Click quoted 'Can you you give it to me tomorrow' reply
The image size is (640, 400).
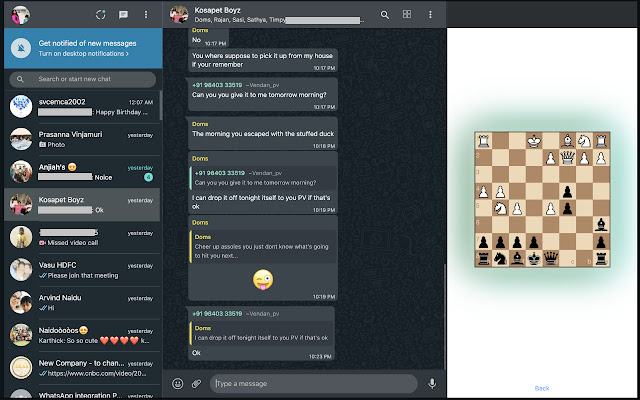tap(263, 178)
